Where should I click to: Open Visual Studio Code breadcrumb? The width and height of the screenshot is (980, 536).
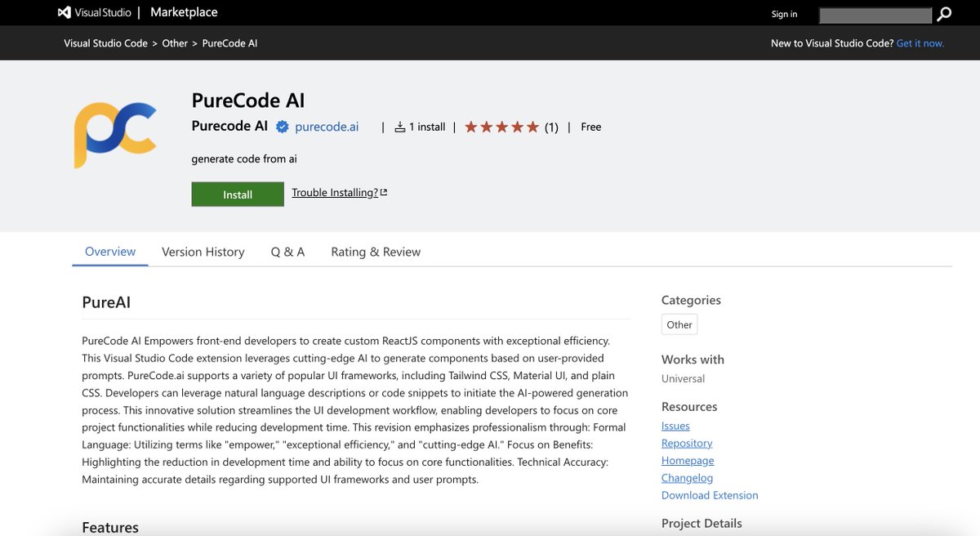click(x=105, y=43)
